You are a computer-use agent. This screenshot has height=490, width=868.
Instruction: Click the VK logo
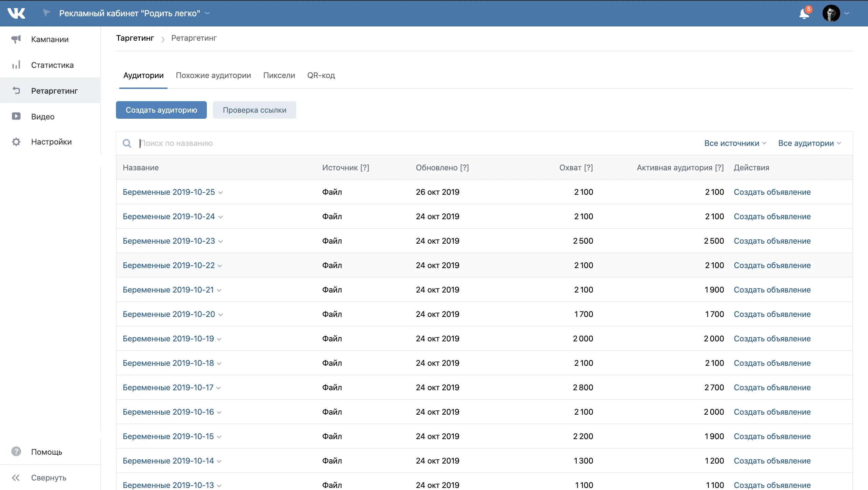click(16, 13)
